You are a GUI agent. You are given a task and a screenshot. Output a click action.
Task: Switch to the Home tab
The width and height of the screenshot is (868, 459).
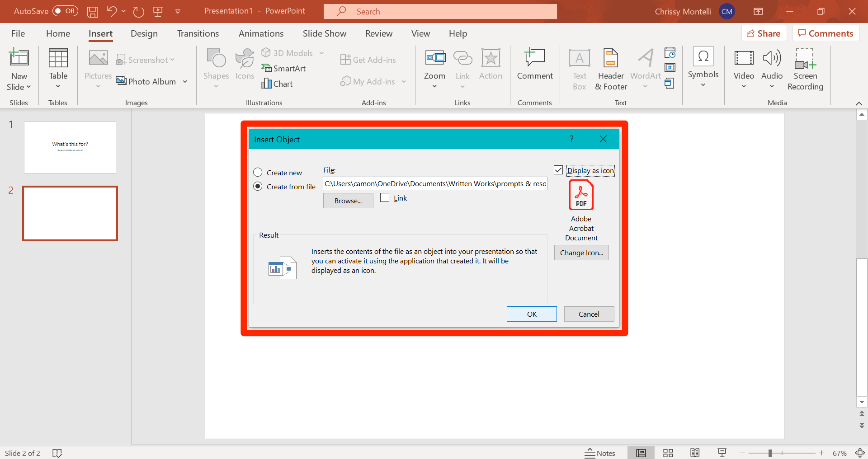pos(58,33)
